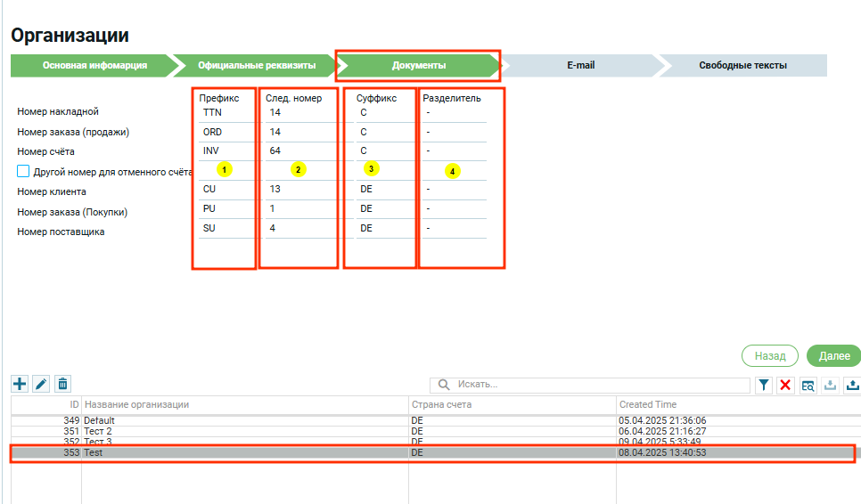Click the TTN prefix field for 'Номер накладной'
Viewport: 861px width, 504px height.
coord(225,112)
